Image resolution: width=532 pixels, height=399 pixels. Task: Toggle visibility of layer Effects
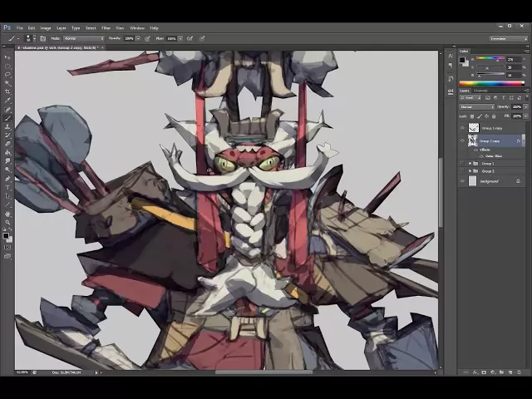click(475, 150)
